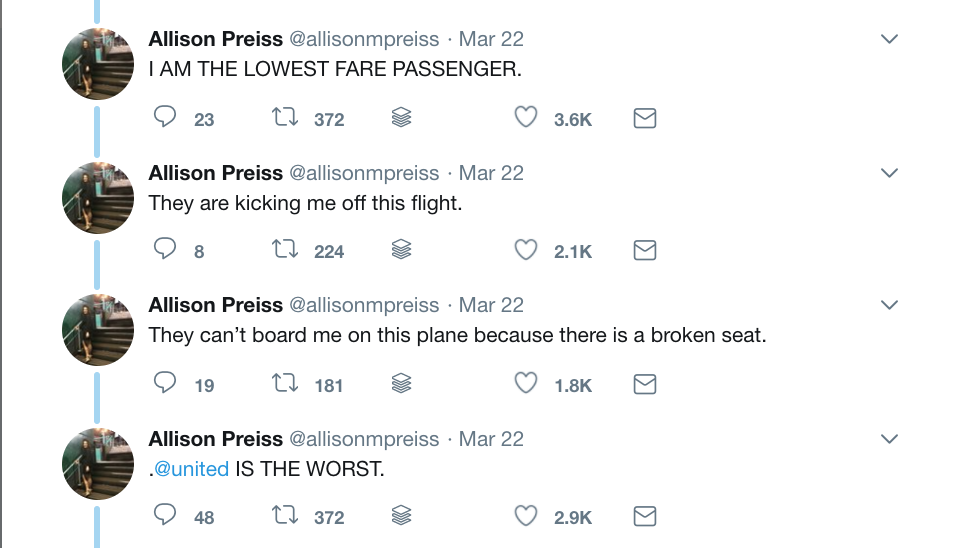Image resolution: width=962 pixels, height=548 pixels.
Task: Click the Buffer stack icon under the broken seat tweet
Action: (401, 383)
